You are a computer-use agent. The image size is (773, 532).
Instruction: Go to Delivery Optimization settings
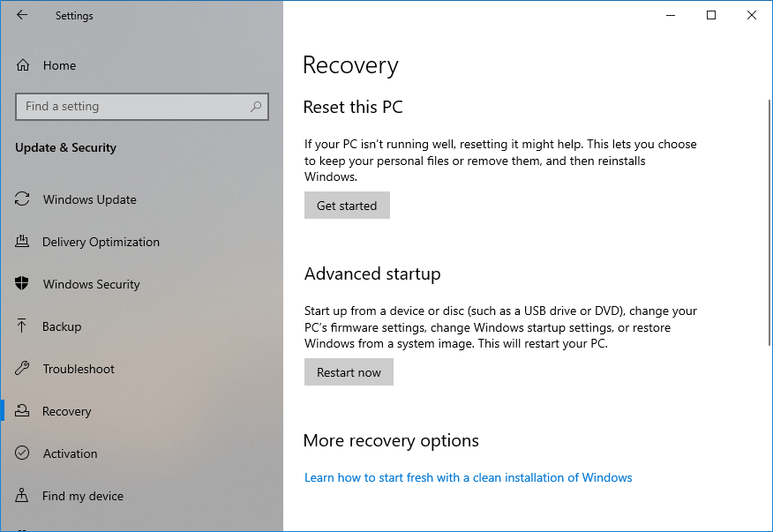point(101,242)
